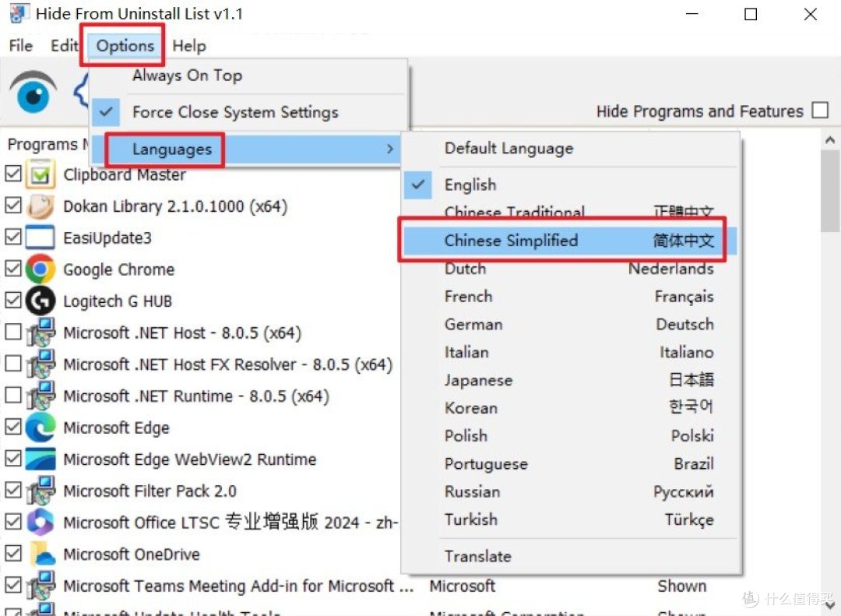The height and width of the screenshot is (616, 841).
Task: Select French language
Action: point(570,296)
